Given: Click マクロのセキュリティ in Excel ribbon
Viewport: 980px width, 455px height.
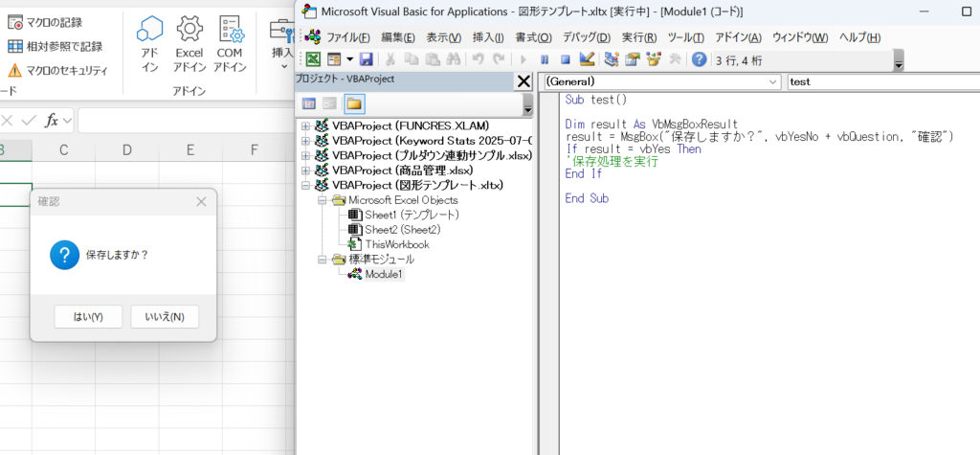Looking at the screenshot, I should [x=57, y=70].
